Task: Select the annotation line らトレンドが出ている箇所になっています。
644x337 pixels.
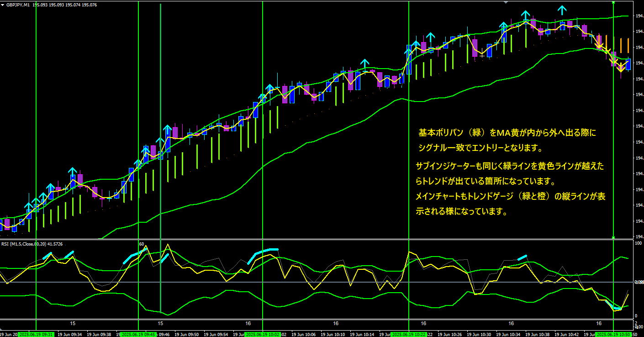Action: (x=485, y=182)
